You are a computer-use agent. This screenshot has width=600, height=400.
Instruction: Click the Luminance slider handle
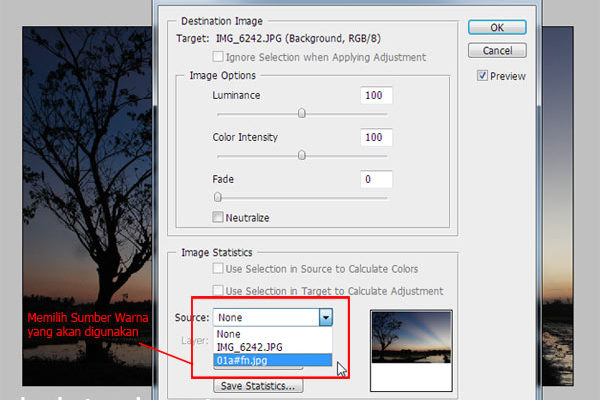click(302, 113)
